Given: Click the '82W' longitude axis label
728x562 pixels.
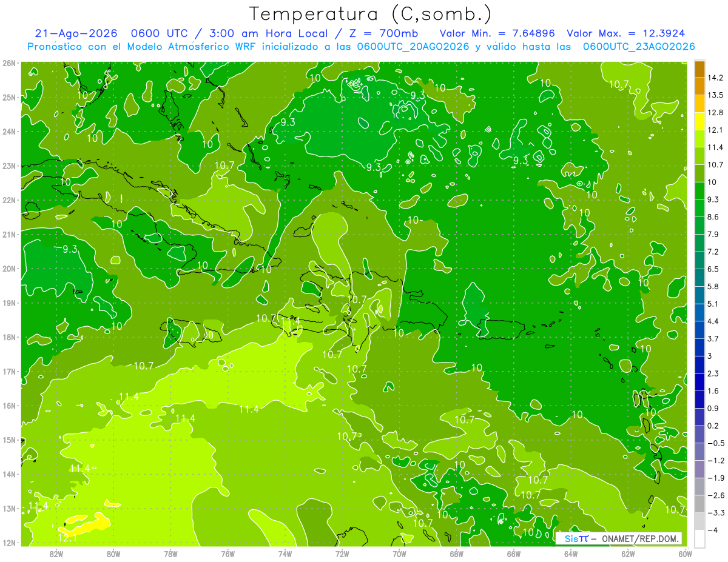Looking at the screenshot, I should pyautogui.click(x=56, y=553).
